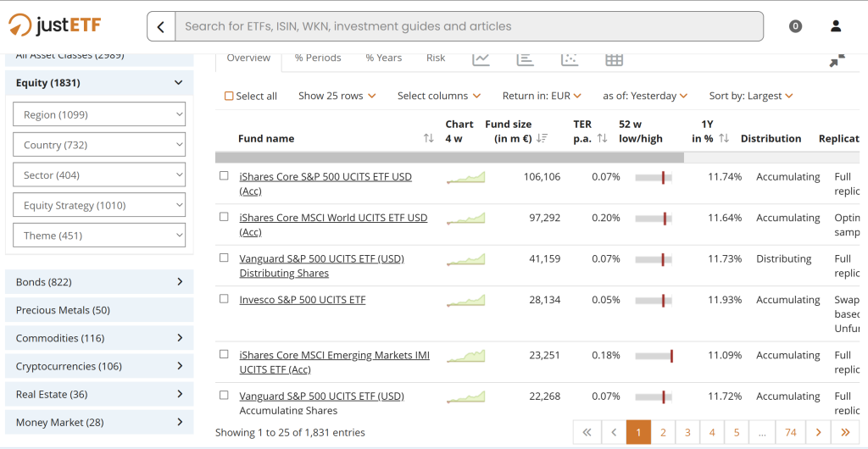Open Select columns dropdown
The height and width of the screenshot is (449, 868).
(439, 97)
